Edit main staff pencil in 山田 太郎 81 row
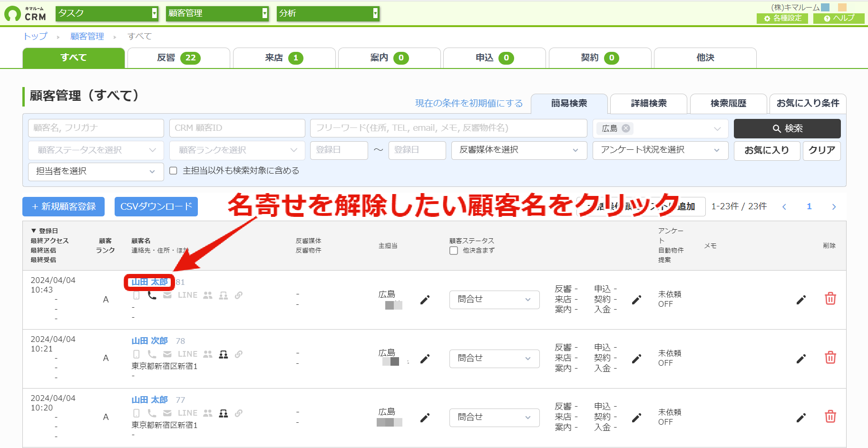 (x=425, y=300)
